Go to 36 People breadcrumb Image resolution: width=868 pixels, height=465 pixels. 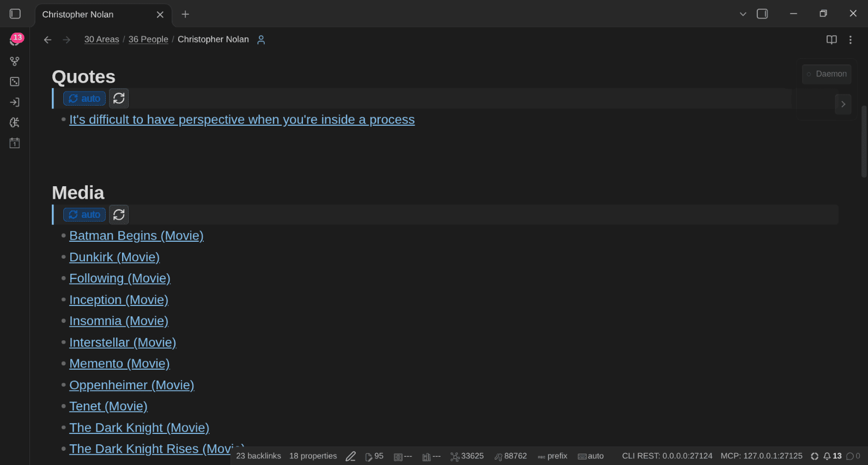coord(148,39)
